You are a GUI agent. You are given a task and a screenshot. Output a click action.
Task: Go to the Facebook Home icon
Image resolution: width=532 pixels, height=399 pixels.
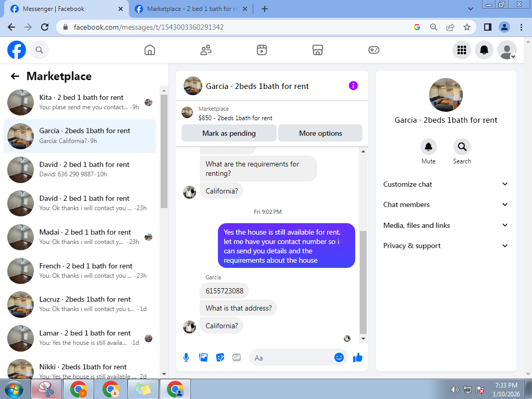point(150,50)
